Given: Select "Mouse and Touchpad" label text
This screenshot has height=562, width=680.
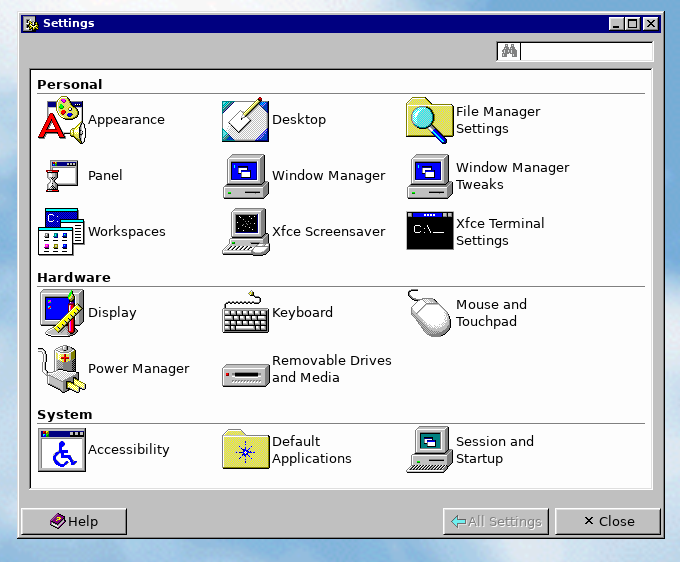Looking at the screenshot, I should [491, 313].
